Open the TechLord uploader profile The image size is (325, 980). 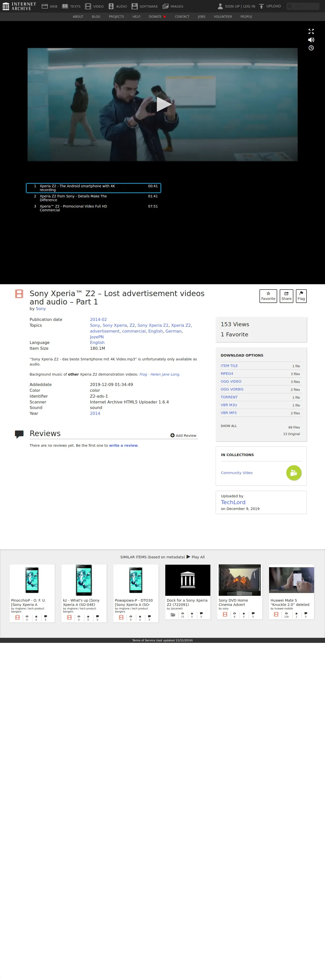tap(233, 502)
